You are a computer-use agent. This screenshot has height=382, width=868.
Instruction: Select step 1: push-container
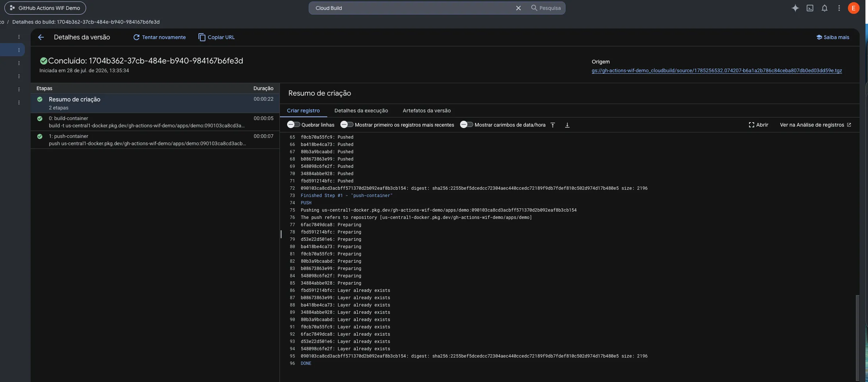[x=155, y=140]
